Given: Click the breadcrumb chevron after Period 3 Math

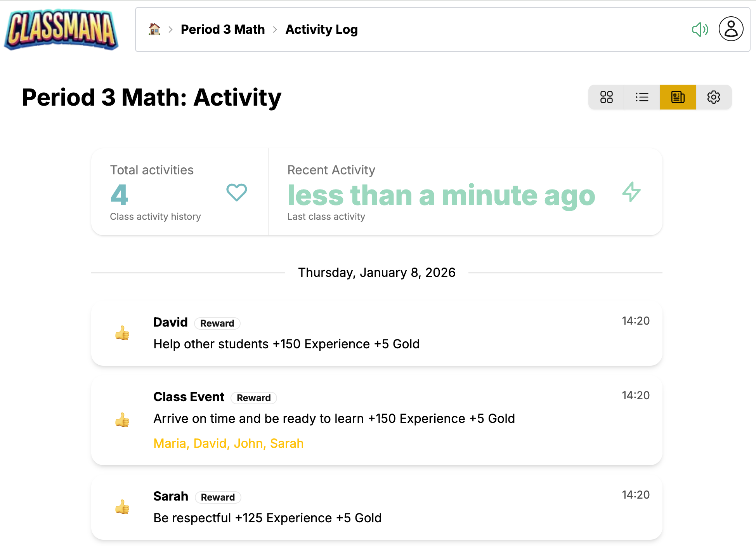Looking at the screenshot, I should click(275, 30).
